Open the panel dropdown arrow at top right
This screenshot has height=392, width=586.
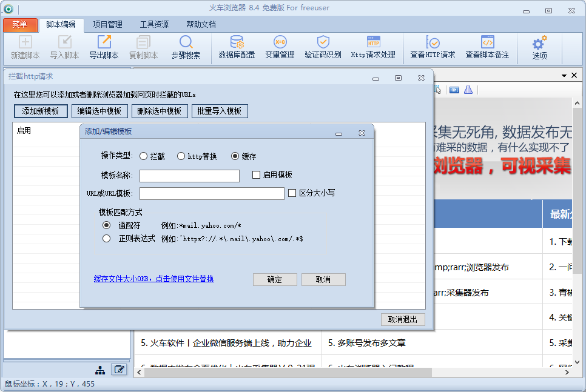[564, 75]
